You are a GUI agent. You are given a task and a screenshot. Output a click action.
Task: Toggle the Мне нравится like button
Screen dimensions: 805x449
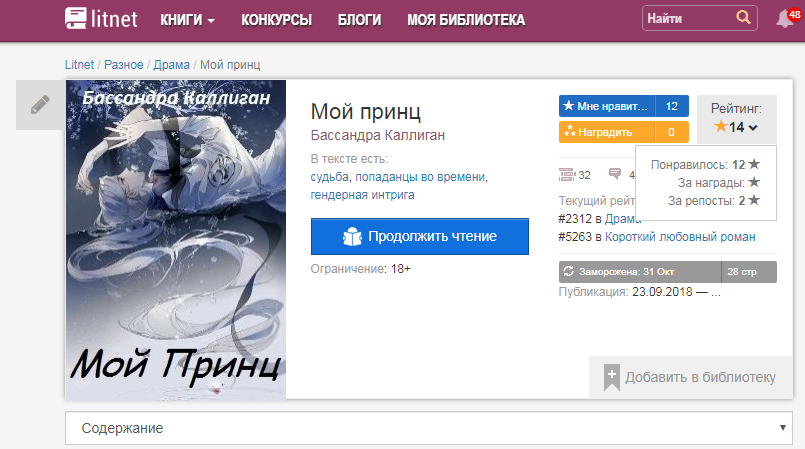[x=607, y=106]
